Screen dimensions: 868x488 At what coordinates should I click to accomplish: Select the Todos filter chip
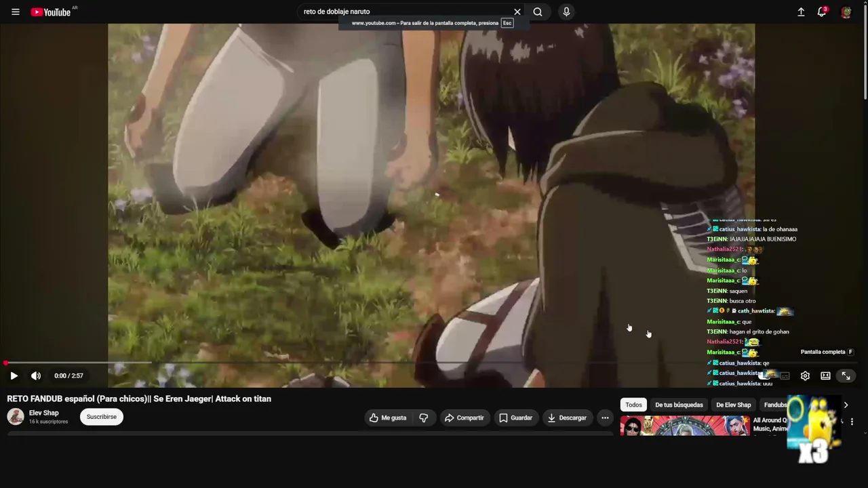(x=633, y=405)
